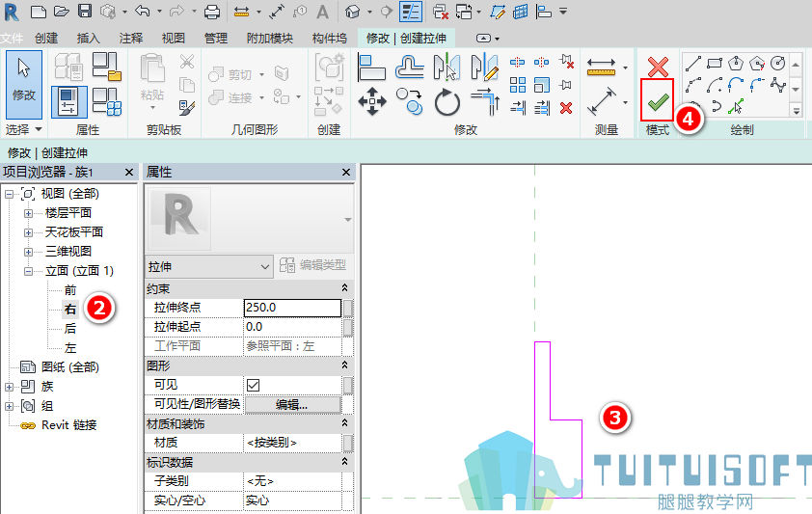The width and height of the screenshot is (812, 514).
Task: Select the Rotate tool in Modify panel
Action: (x=447, y=102)
